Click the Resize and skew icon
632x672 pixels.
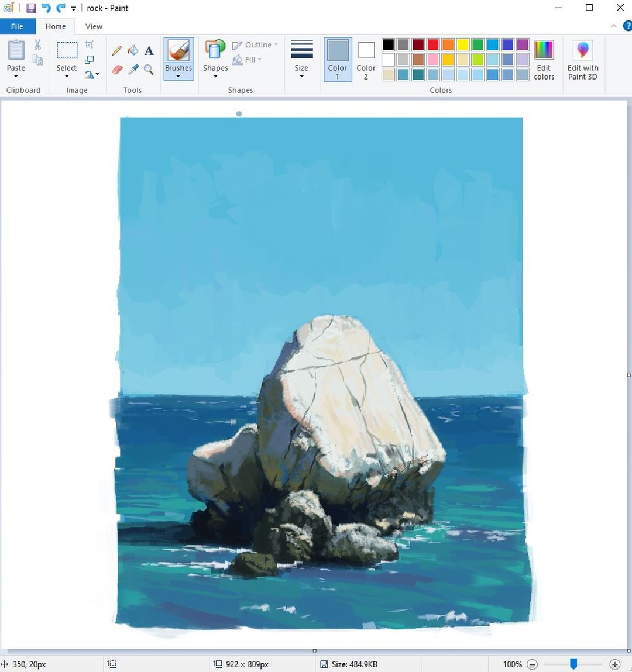coord(89,60)
